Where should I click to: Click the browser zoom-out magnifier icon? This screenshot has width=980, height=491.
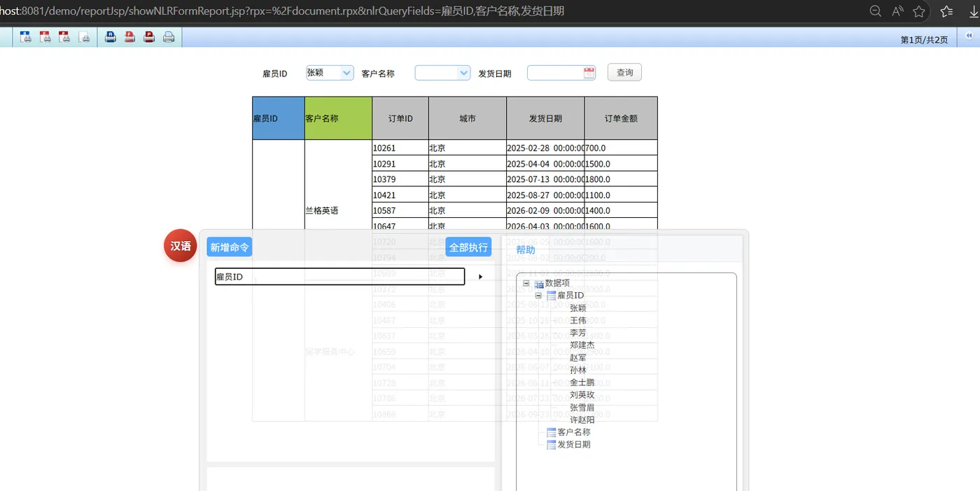(875, 11)
